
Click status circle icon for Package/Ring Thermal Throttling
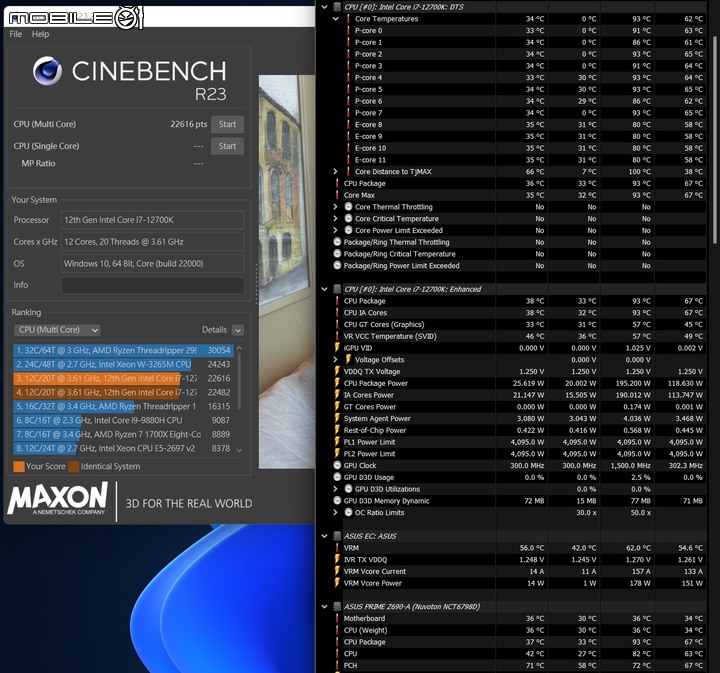pyautogui.click(x=337, y=242)
